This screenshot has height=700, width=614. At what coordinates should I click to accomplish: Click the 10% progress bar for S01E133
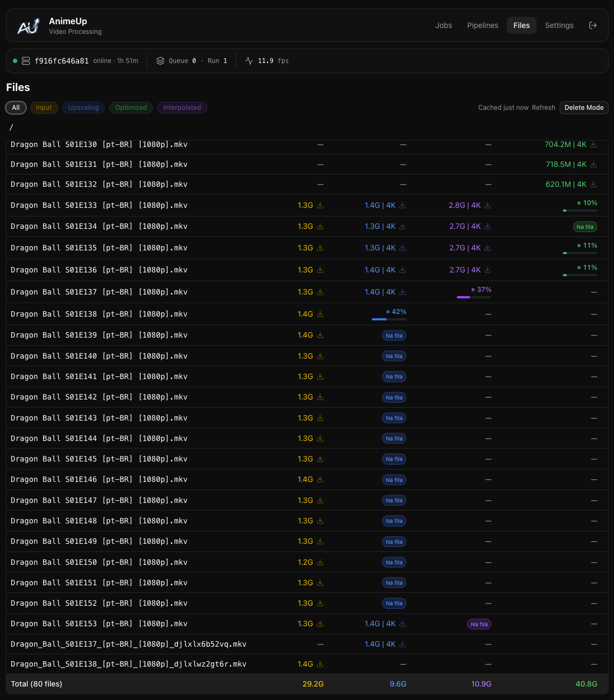point(580,211)
